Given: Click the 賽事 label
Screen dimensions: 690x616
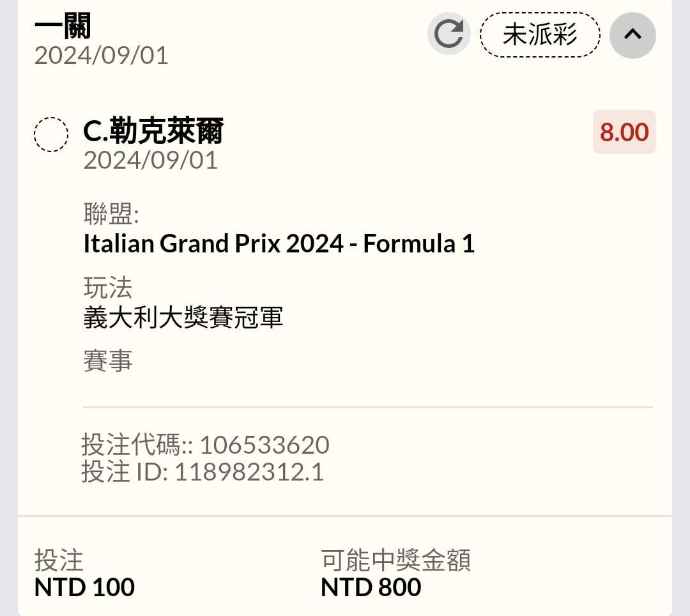Looking at the screenshot, I should coord(107,361).
